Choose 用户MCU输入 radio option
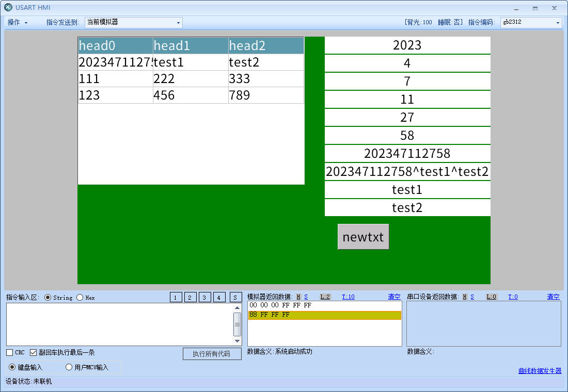The width and height of the screenshot is (568, 392). pyautogui.click(x=69, y=367)
